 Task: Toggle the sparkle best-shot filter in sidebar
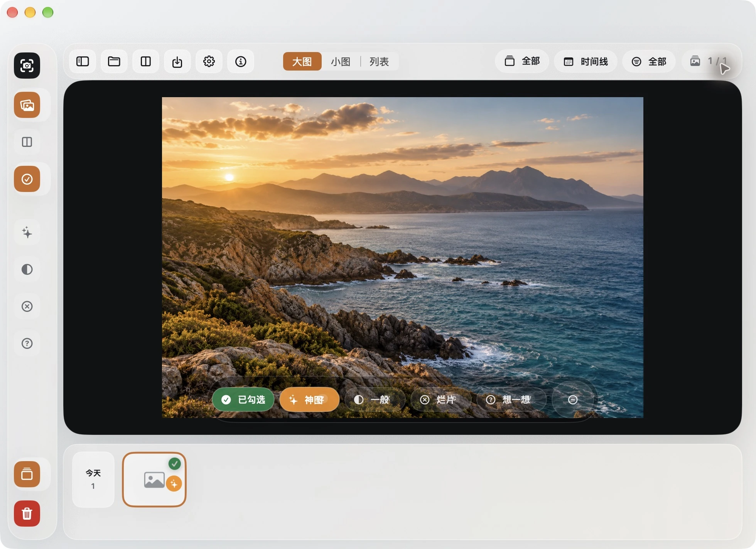pyautogui.click(x=27, y=232)
